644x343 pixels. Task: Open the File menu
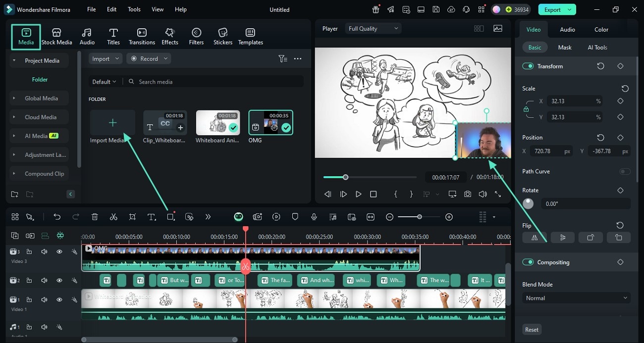pyautogui.click(x=92, y=9)
